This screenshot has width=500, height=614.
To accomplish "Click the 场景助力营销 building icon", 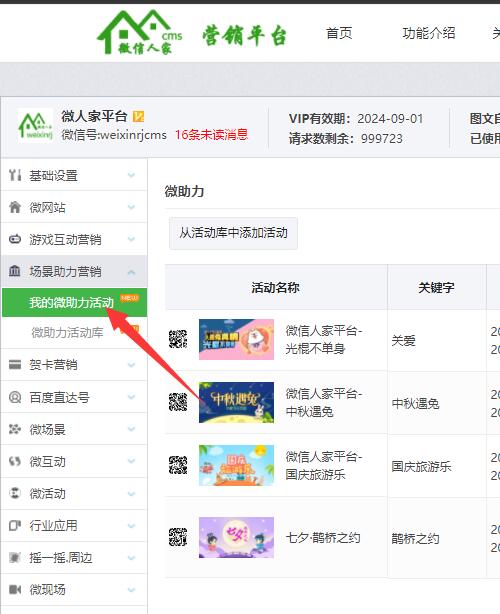I will 15,271.
